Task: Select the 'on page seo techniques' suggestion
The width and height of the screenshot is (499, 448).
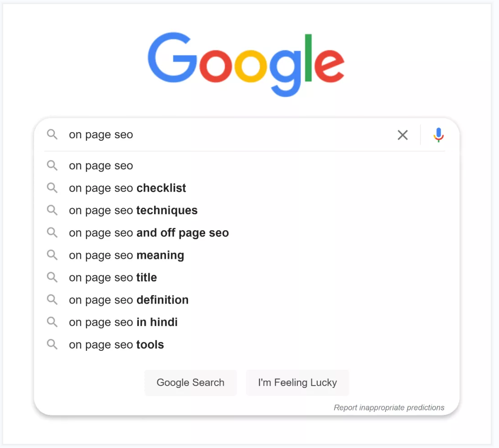Action: click(x=133, y=210)
